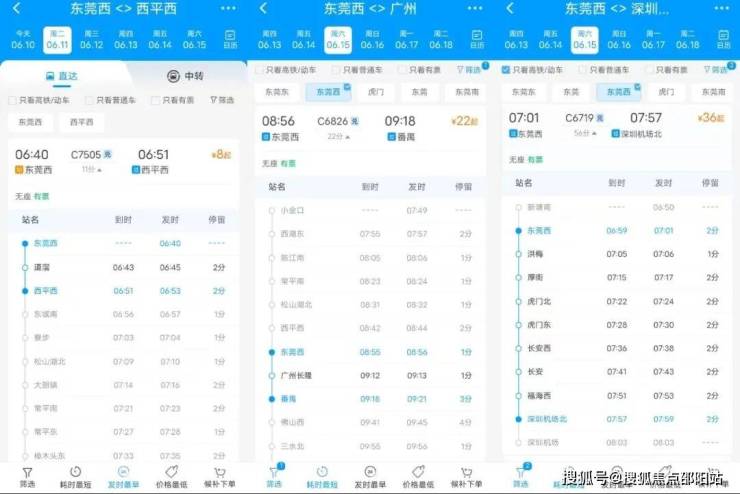Screen dimensions: 740x494
Task: Tap the back arrow beside 东莞西 <> 西平西
Action: 16,9
